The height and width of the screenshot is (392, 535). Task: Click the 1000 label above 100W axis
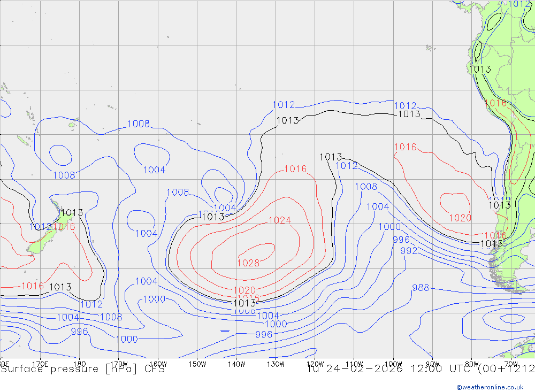tap(389, 227)
